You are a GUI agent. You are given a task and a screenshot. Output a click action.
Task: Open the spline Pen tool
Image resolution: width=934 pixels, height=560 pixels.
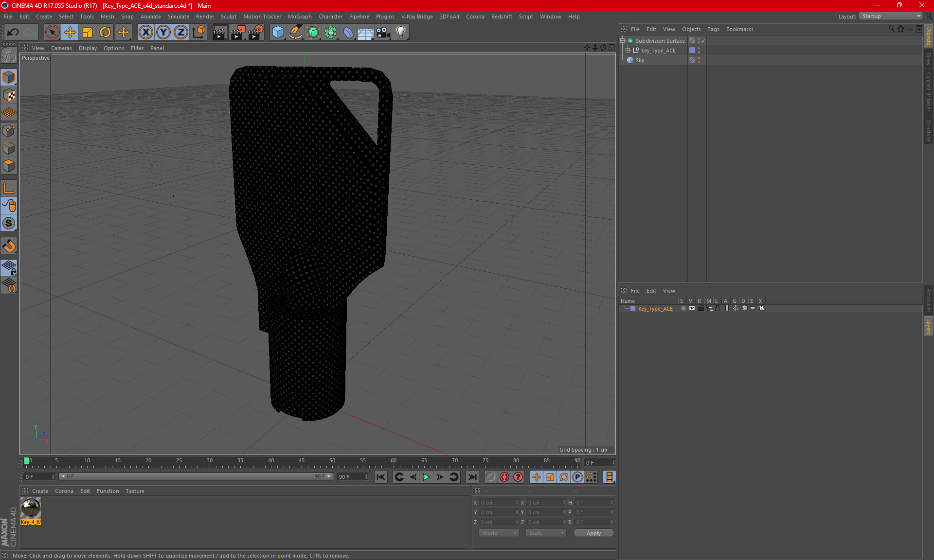tap(296, 33)
